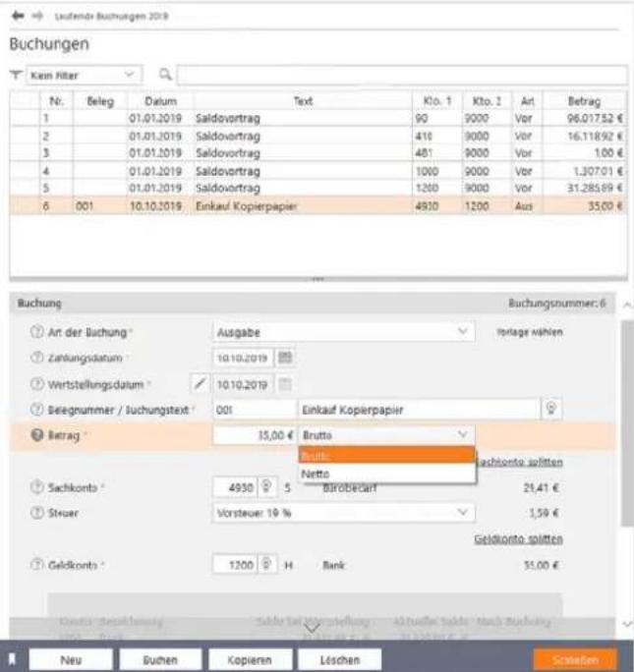Click the Geldkonto number field 1200

(235, 565)
